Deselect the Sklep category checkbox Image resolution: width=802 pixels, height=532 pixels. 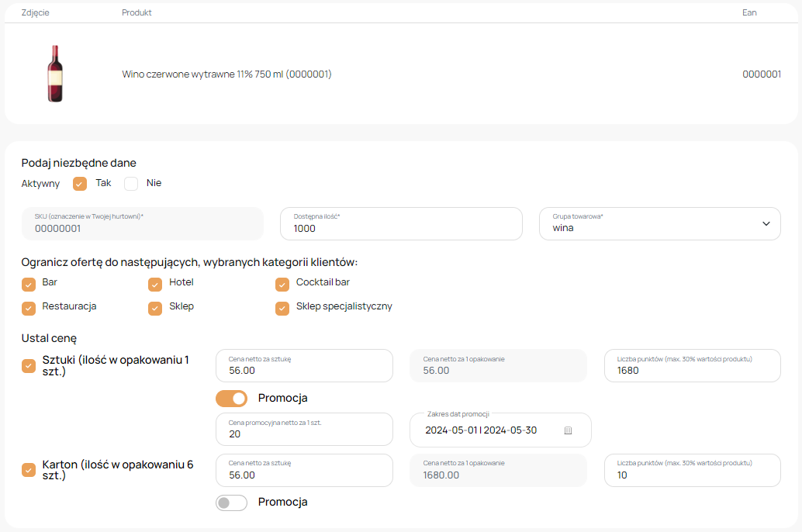tap(155, 308)
